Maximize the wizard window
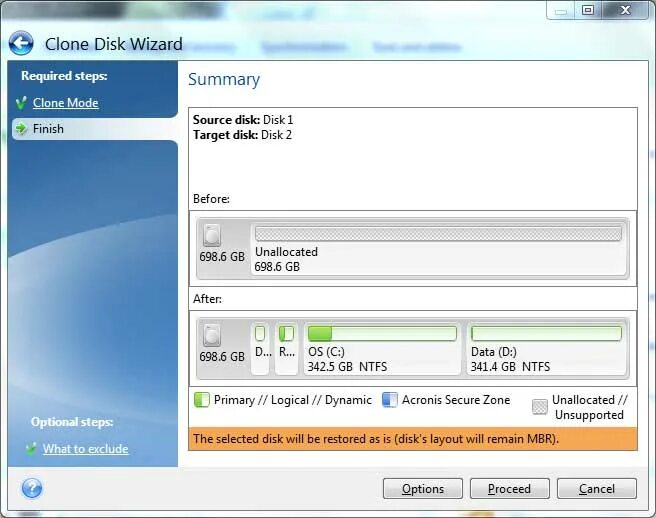Viewport: 656px width, 518px height. 588,10
